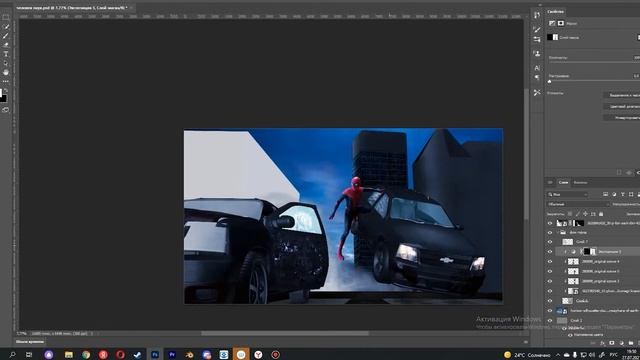Click the "Инвертировать" button
640x360 pixels.
click(x=622, y=118)
